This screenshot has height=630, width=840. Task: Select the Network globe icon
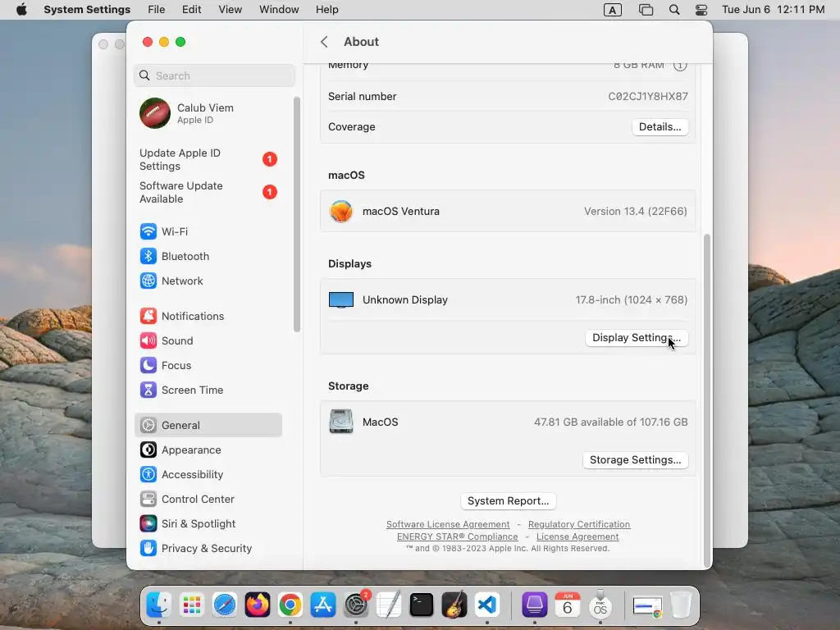(x=148, y=281)
